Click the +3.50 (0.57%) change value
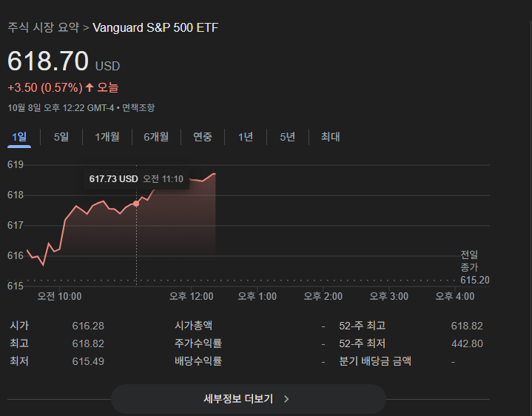 tap(45, 87)
